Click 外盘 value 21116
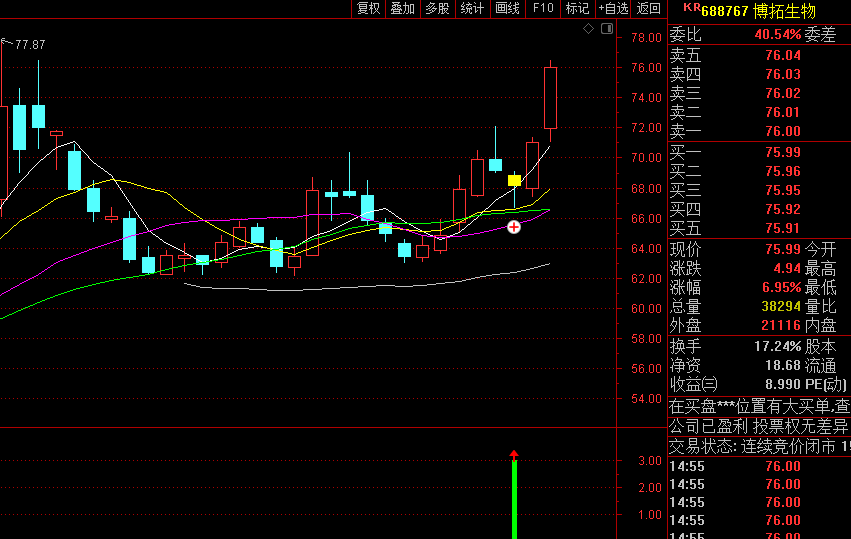This screenshot has height=539, width=851. click(x=781, y=325)
